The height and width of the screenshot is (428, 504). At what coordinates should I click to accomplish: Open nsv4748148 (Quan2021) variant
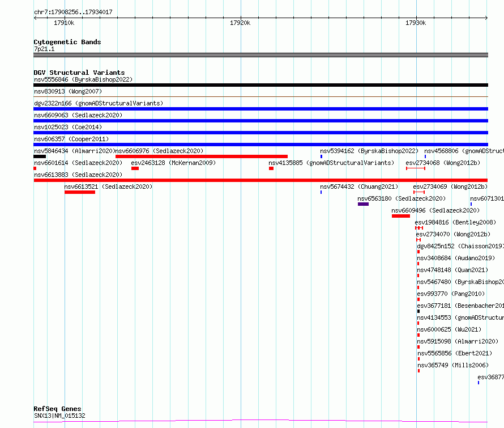click(x=452, y=270)
